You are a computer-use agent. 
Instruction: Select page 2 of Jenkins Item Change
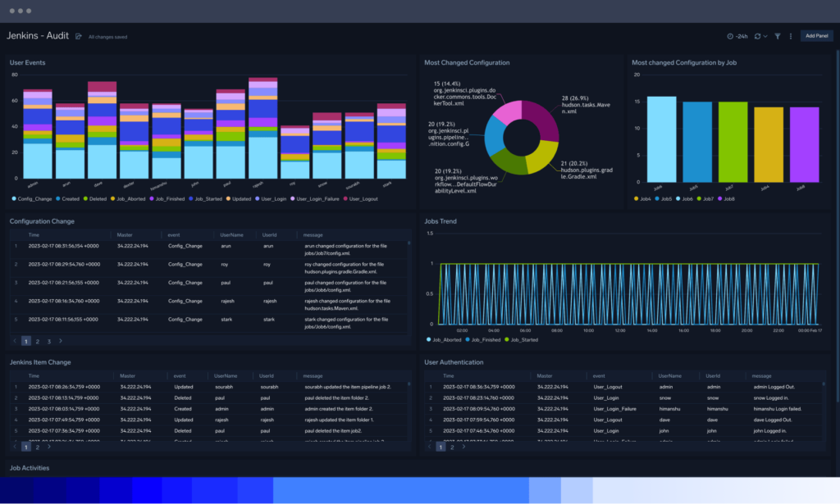point(38,447)
